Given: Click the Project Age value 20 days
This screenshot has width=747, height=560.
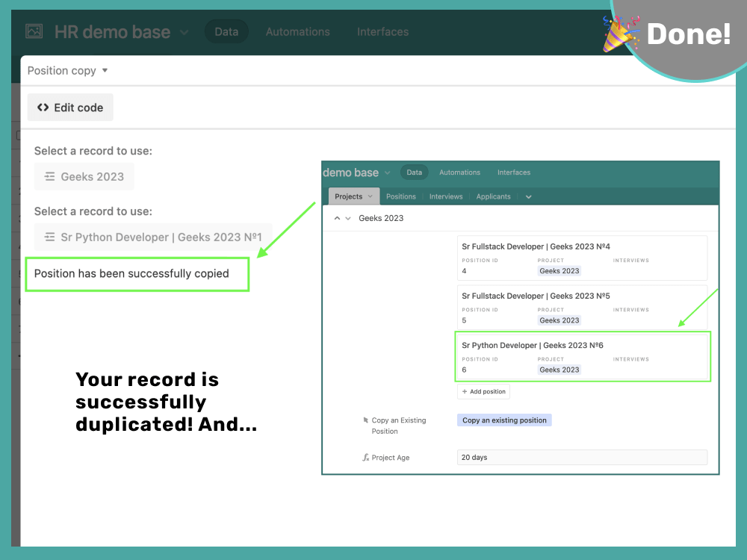Looking at the screenshot, I should (x=582, y=457).
